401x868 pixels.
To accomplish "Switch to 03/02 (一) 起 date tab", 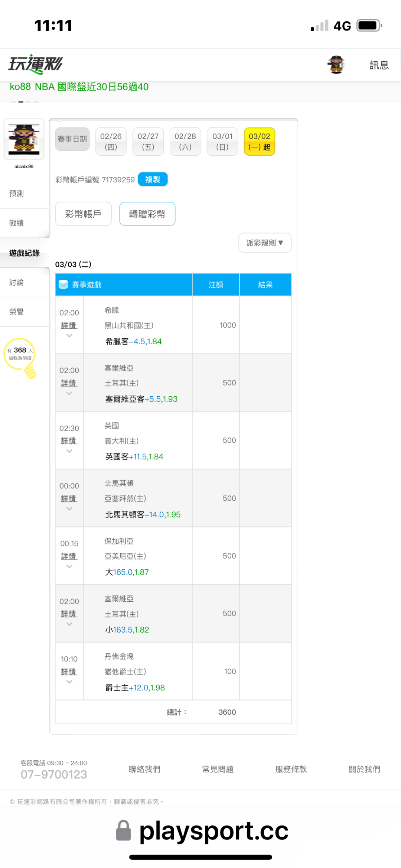I will pos(260,142).
